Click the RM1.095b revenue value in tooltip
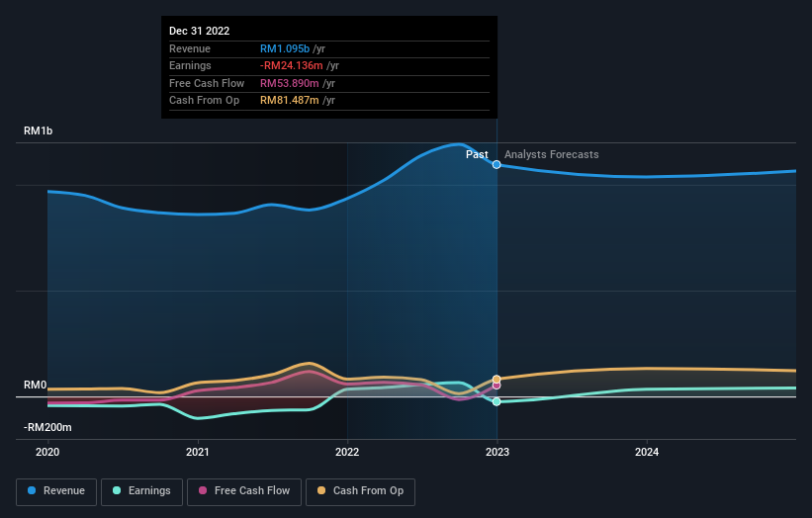812x518 pixels. (285, 48)
